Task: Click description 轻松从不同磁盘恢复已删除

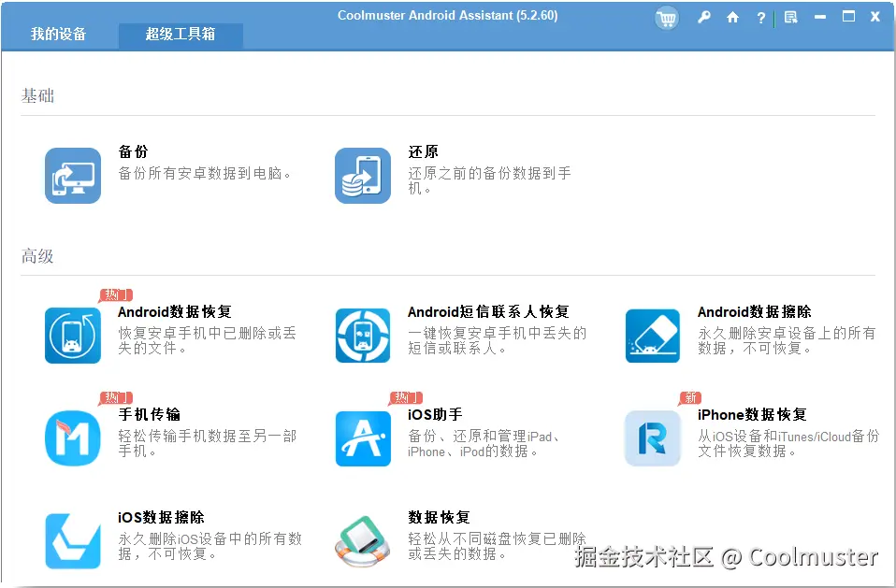Action: pyautogui.click(x=498, y=546)
